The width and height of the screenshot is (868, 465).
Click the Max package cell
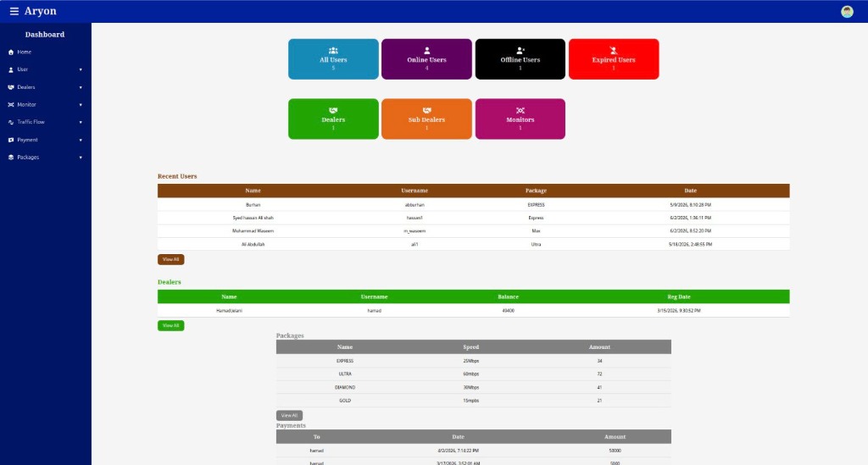[x=536, y=231]
